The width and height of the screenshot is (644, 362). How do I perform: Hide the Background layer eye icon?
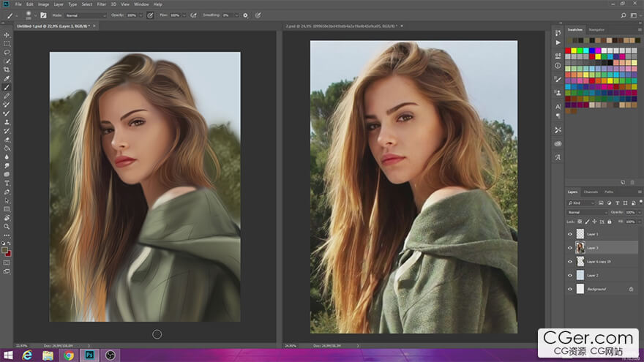(570, 289)
